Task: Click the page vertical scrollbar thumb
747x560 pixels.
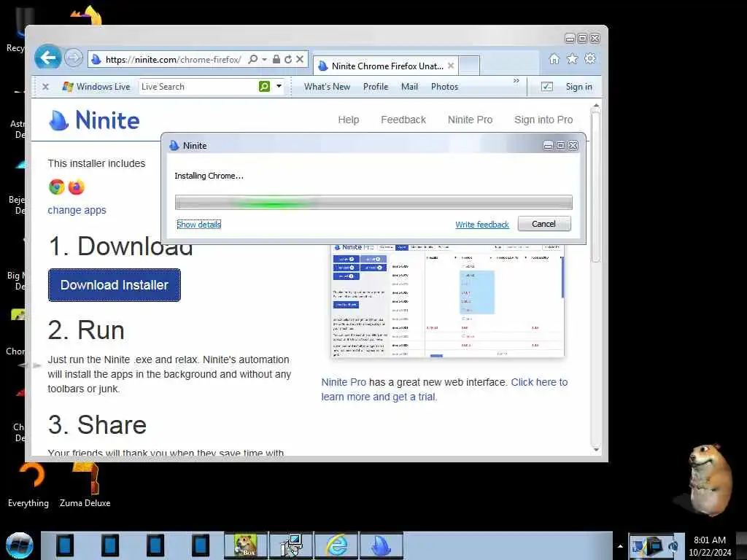Action: 596,187
